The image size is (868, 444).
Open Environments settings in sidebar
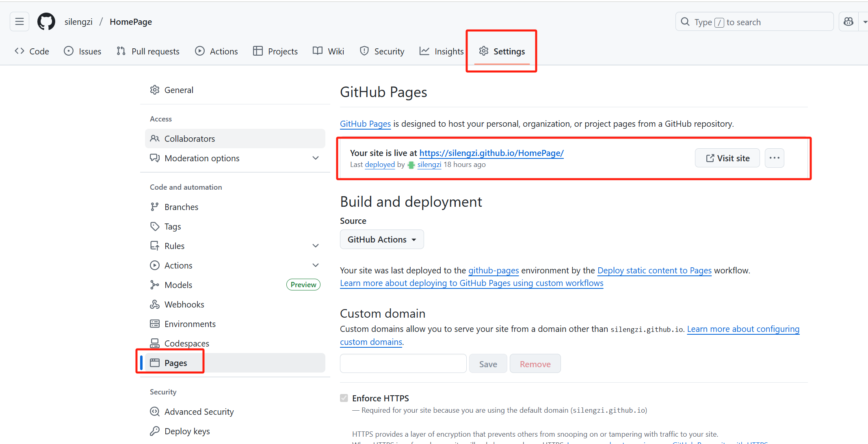(x=190, y=324)
